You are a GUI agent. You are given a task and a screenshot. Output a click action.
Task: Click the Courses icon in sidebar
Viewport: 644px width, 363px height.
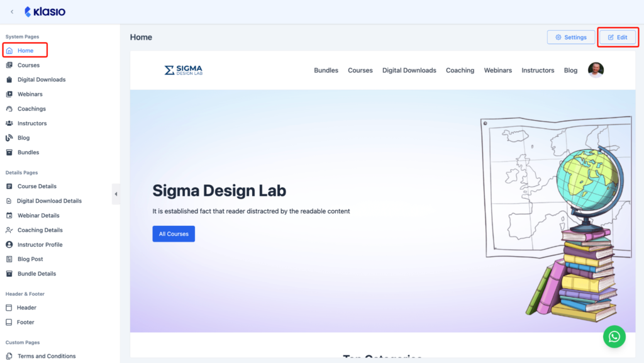(x=9, y=65)
